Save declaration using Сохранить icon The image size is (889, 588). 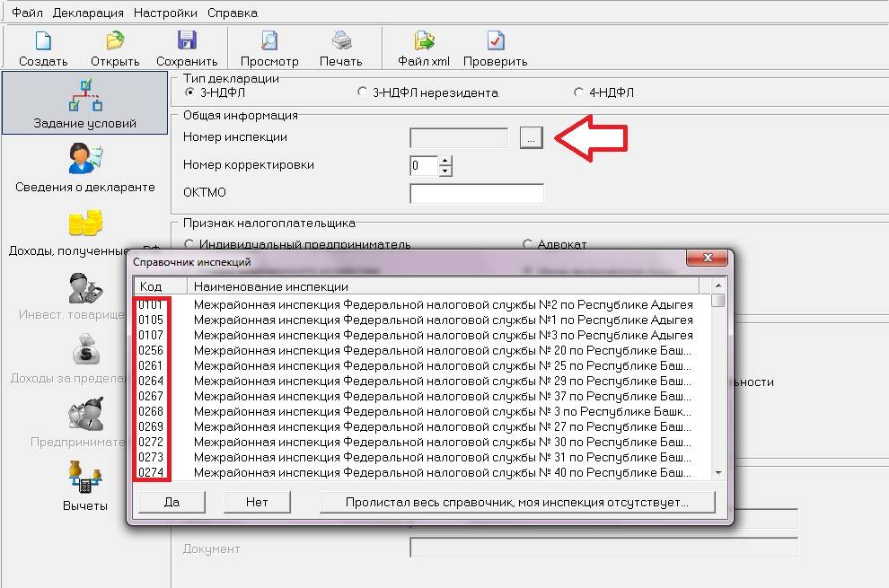(x=187, y=41)
